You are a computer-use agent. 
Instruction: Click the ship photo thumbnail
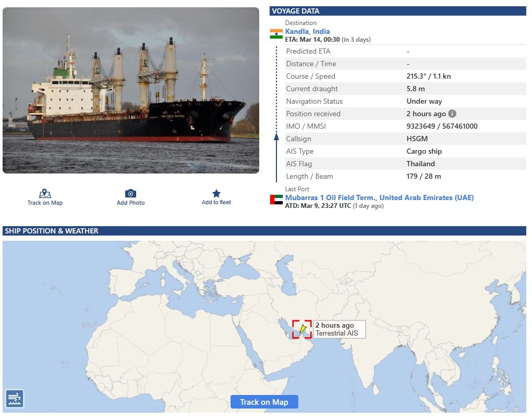(131, 91)
